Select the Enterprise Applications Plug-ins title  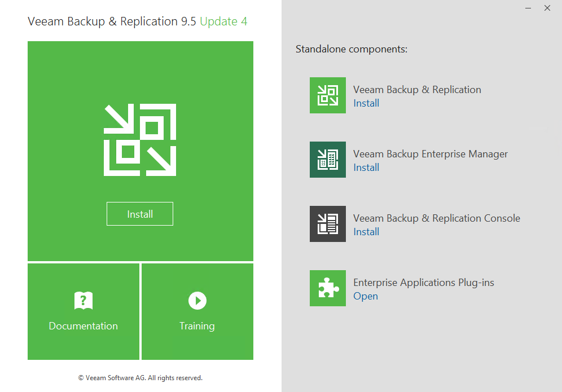point(423,283)
